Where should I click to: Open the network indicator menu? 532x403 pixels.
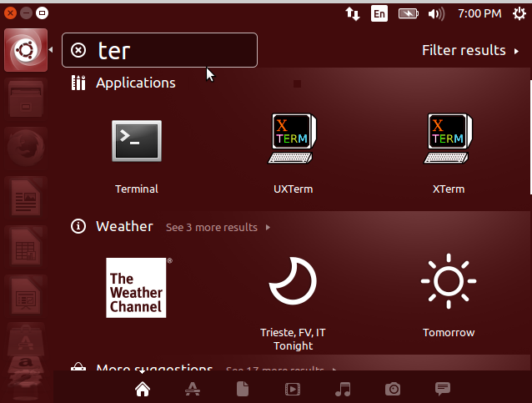click(353, 14)
